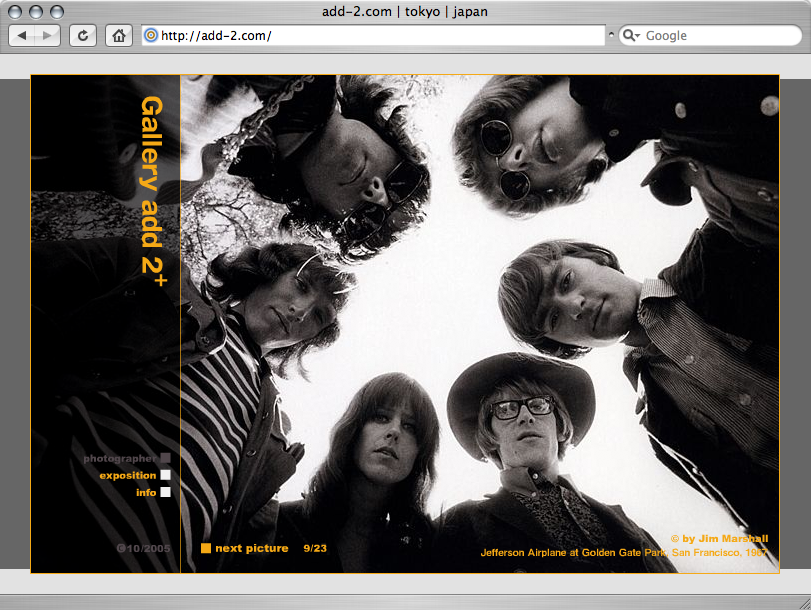This screenshot has width=811, height=610.
Task: Open the exposition menu link
Action: 128,475
